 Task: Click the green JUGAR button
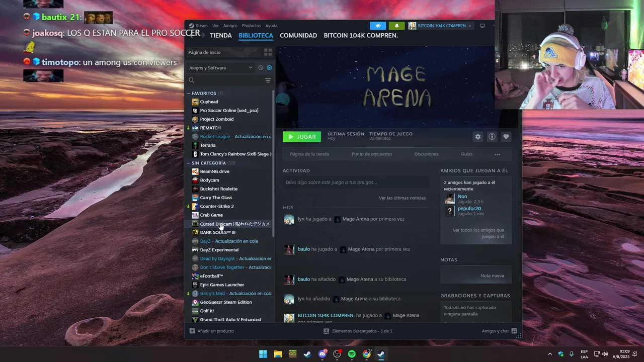(x=302, y=137)
